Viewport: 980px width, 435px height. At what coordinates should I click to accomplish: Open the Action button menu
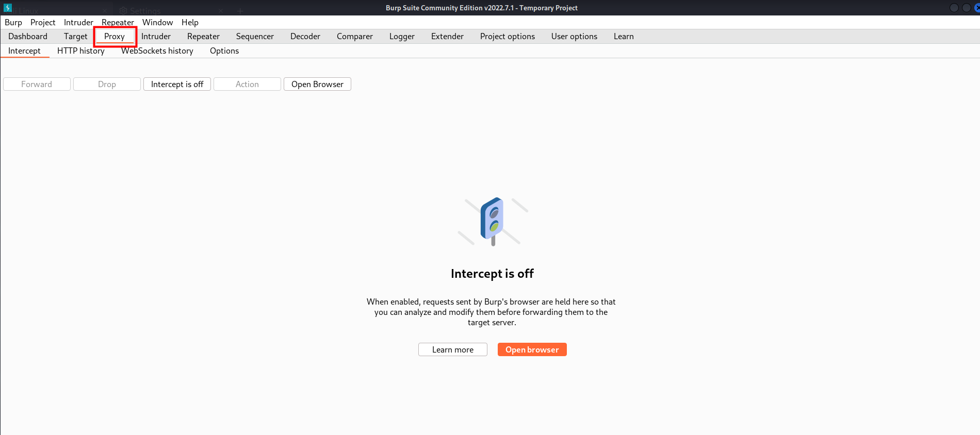tap(247, 84)
